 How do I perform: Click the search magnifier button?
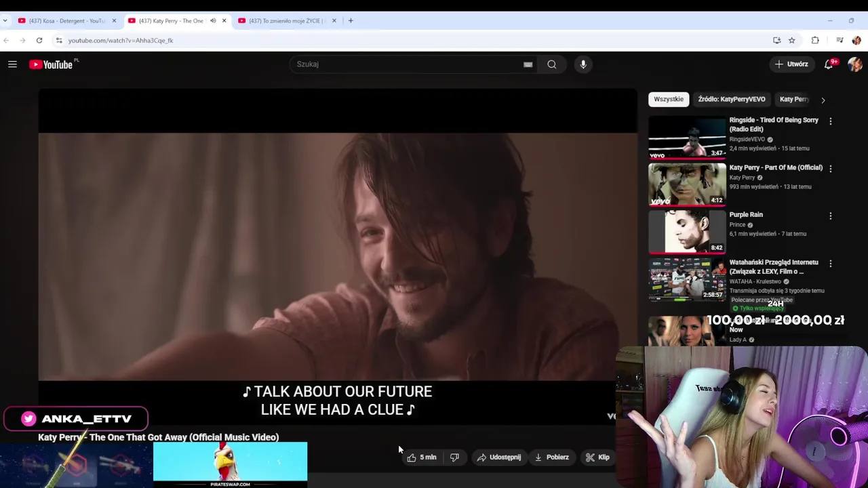pyautogui.click(x=552, y=64)
